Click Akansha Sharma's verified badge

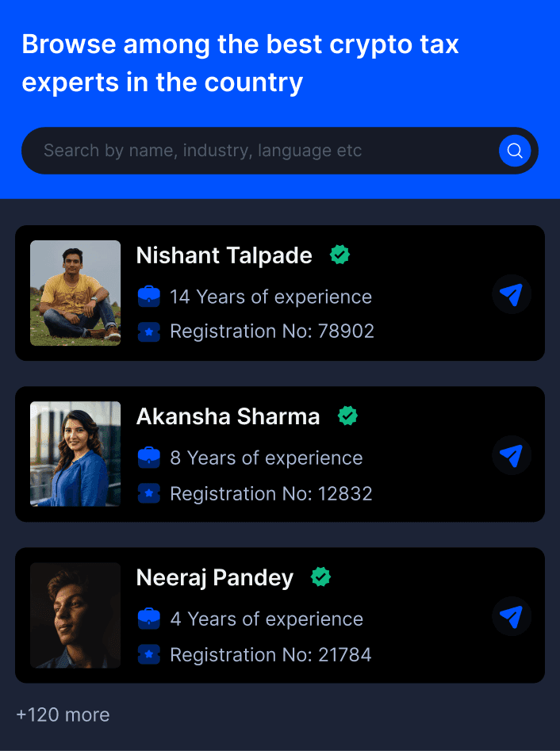(x=347, y=416)
